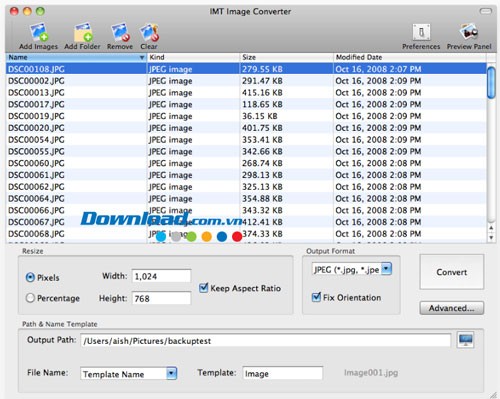Select the DSC00020.JPG file
Image resolution: width=500 pixels, height=399 pixels.
(246, 128)
